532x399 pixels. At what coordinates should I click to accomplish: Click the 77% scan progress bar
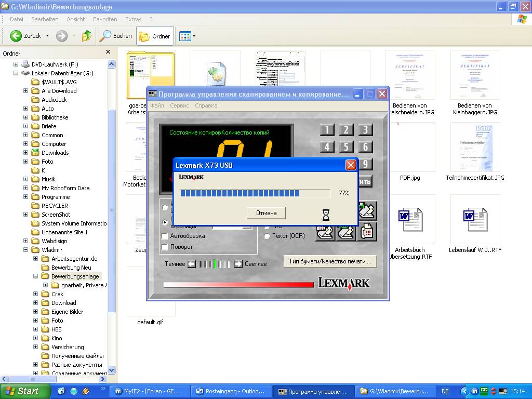(x=255, y=193)
